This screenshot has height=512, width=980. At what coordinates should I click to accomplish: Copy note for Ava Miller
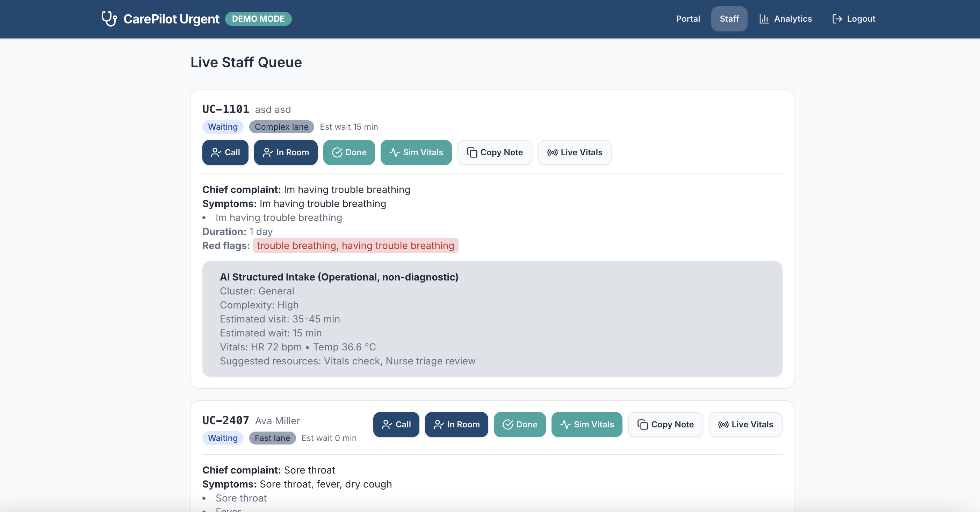point(665,425)
